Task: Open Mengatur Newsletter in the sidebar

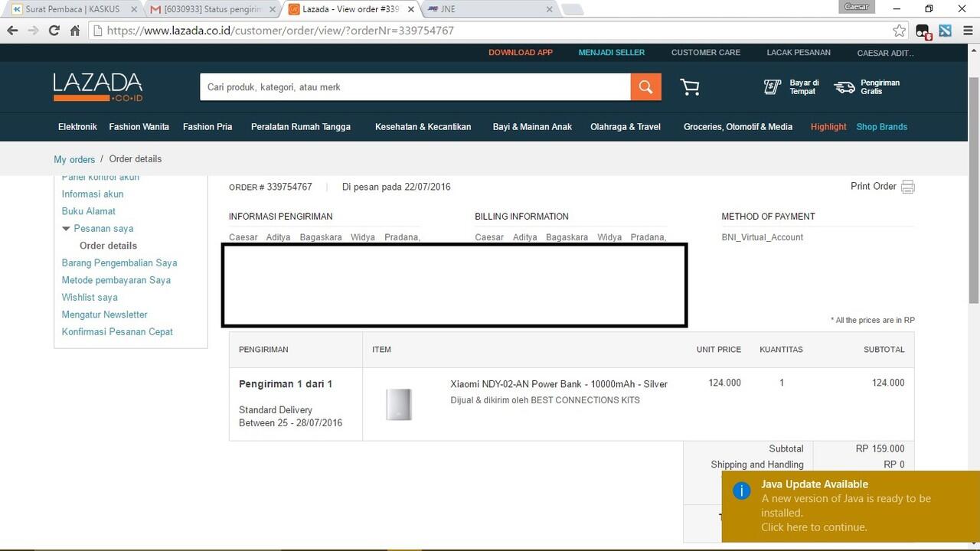Action: [105, 315]
